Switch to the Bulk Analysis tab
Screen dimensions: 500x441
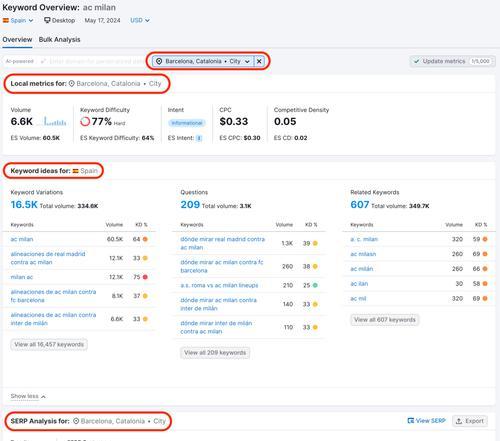pyautogui.click(x=59, y=39)
